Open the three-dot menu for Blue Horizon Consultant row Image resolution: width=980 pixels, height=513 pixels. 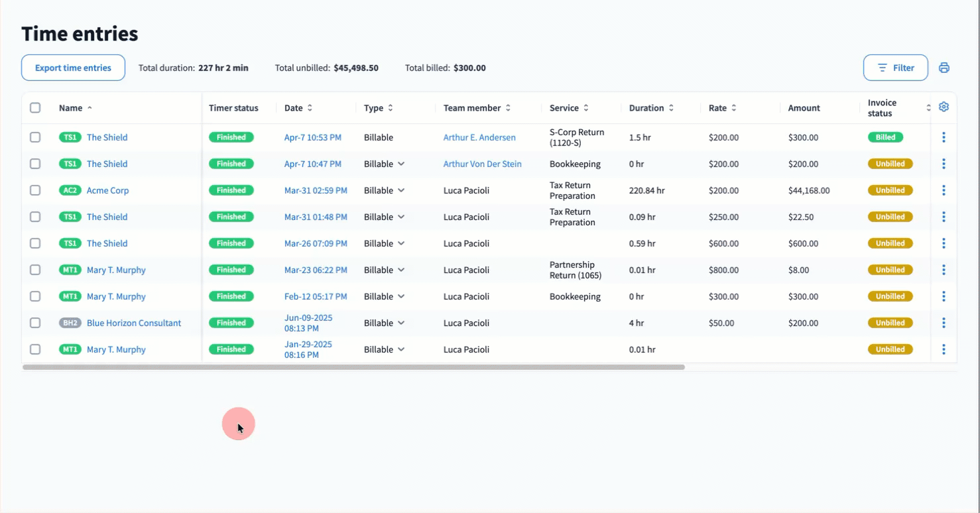tap(944, 323)
